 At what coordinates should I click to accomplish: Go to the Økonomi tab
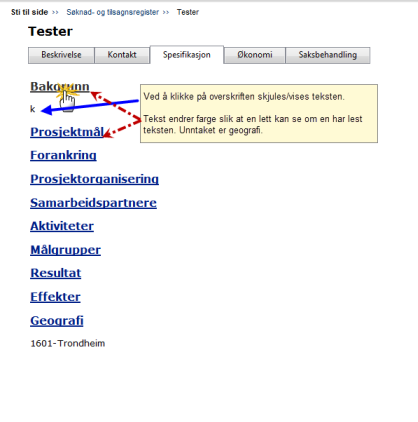point(255,55)
